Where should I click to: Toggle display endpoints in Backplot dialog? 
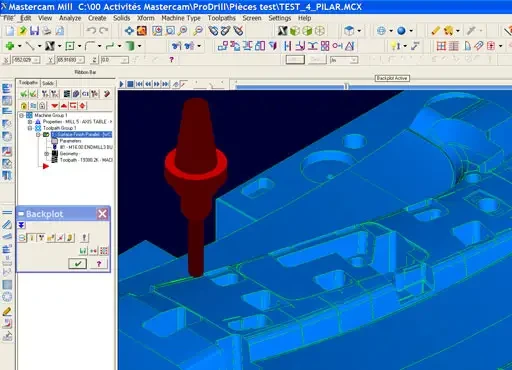coord(61,238)
